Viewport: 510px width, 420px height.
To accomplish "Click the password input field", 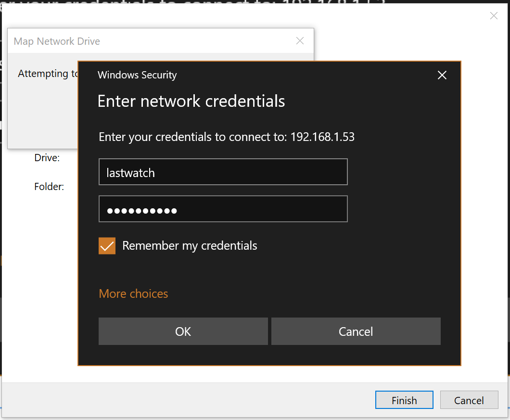I will pos(223,209).
